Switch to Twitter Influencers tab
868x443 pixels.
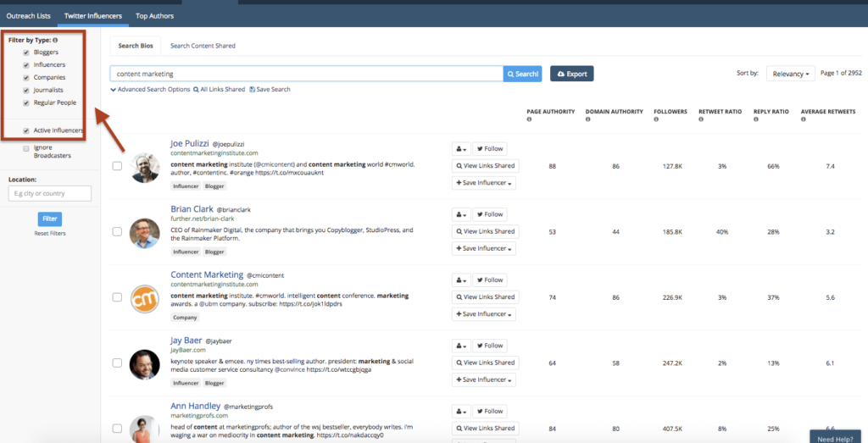[x=93, y=16]
